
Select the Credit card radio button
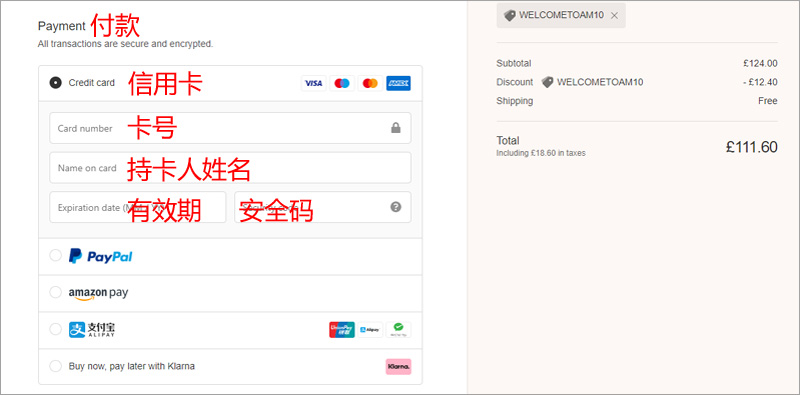(55, 83)
